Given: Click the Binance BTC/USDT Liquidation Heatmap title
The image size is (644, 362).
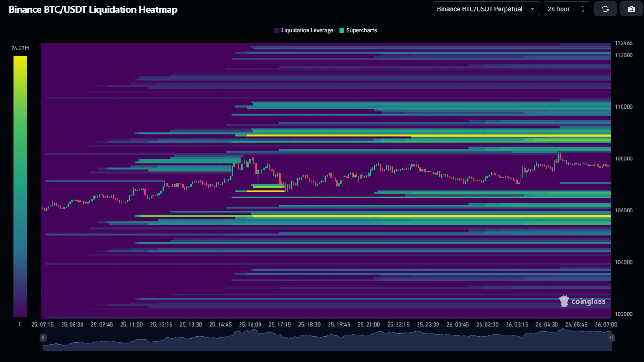Looking at the screenshot, I should [93, 9].
